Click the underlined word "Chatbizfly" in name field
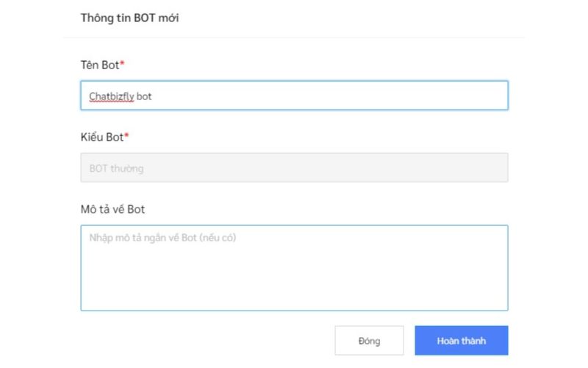The height and width of the screenshot is (368, 588). 111,96
